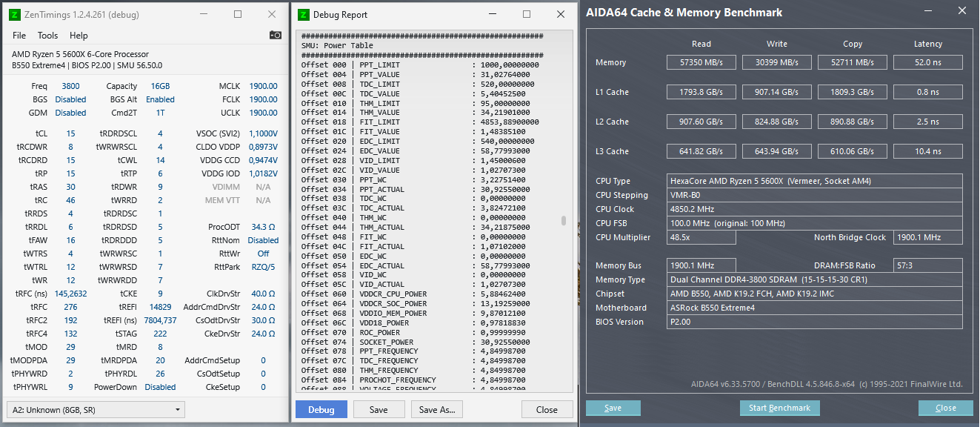The height and width of the screenshot is (427, 980).
Task: Click VDDG IOD value 1,0182V
Action: 263,173
